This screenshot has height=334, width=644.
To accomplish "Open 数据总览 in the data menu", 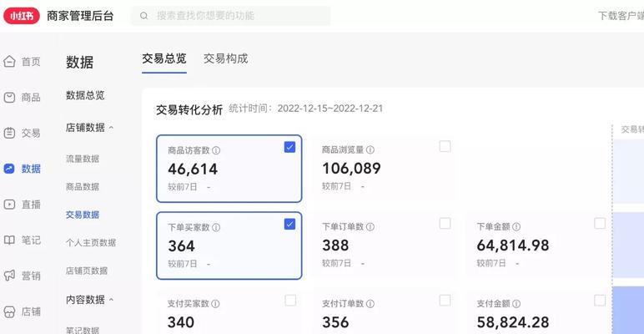I will pos(85,95).
